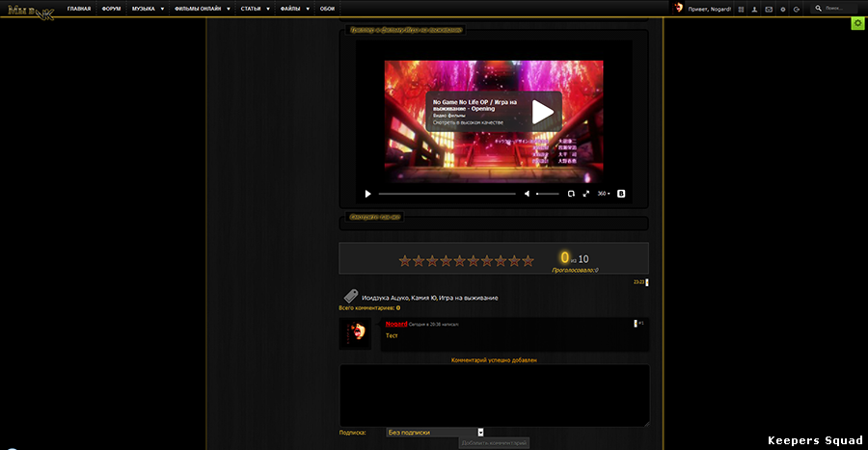This screenshot has width=868, height=450.
Task: Click the 23:23 timestamp text
Action: (638, 282)
